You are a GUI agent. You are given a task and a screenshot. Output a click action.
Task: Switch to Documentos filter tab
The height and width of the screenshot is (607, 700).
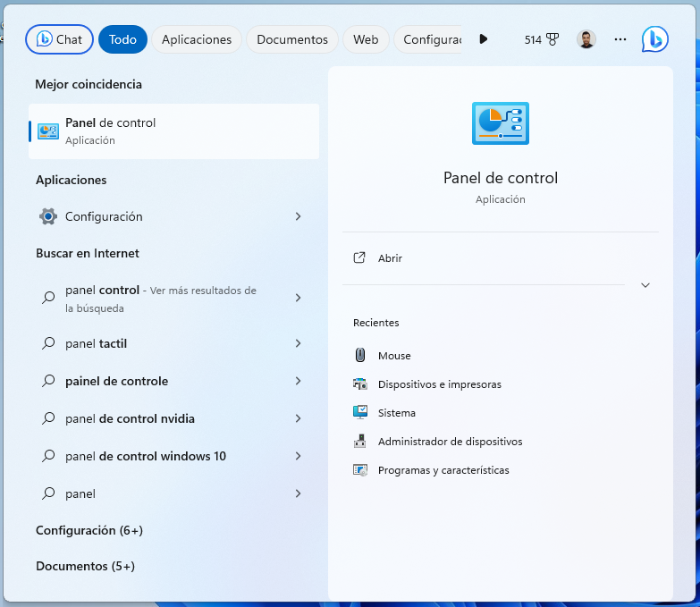click(292, 39)
